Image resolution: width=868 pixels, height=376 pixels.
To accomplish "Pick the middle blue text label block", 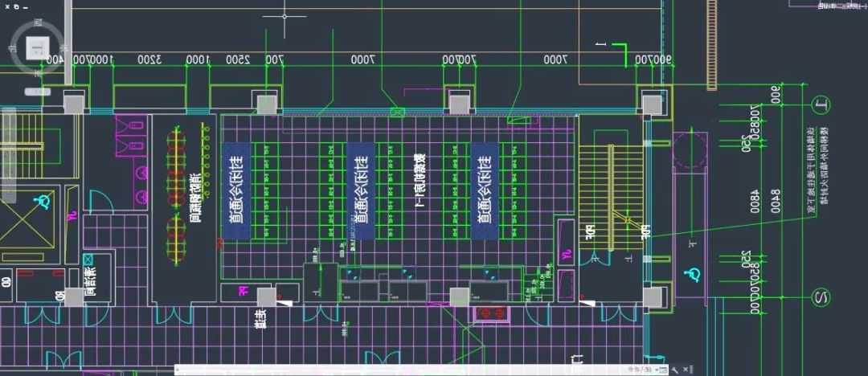I will tap(360, 191).
